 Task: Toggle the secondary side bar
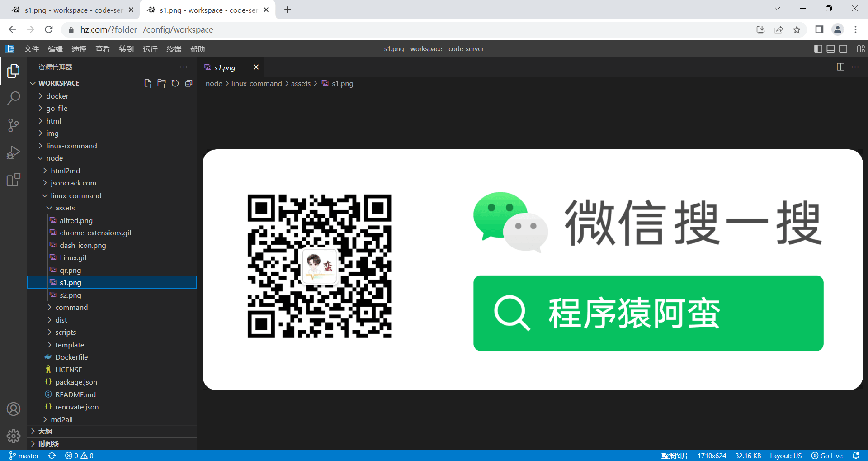pyautogui.click(x=844, y=49)
